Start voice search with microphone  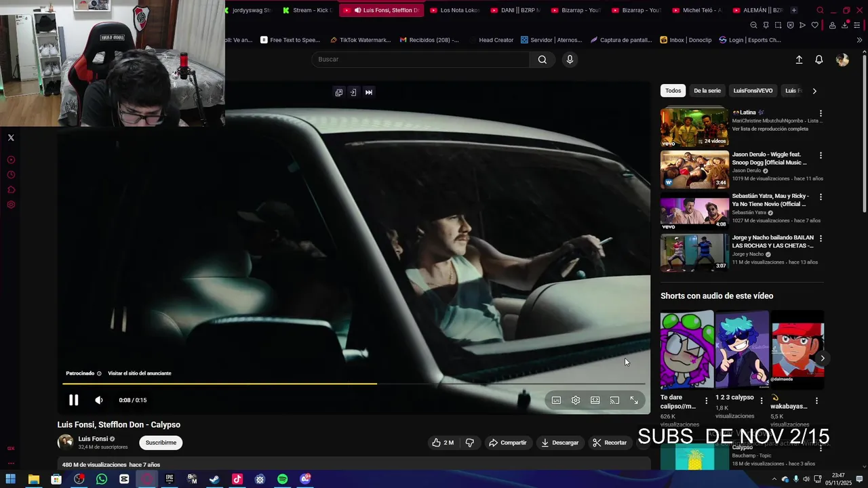coord(570,60)
